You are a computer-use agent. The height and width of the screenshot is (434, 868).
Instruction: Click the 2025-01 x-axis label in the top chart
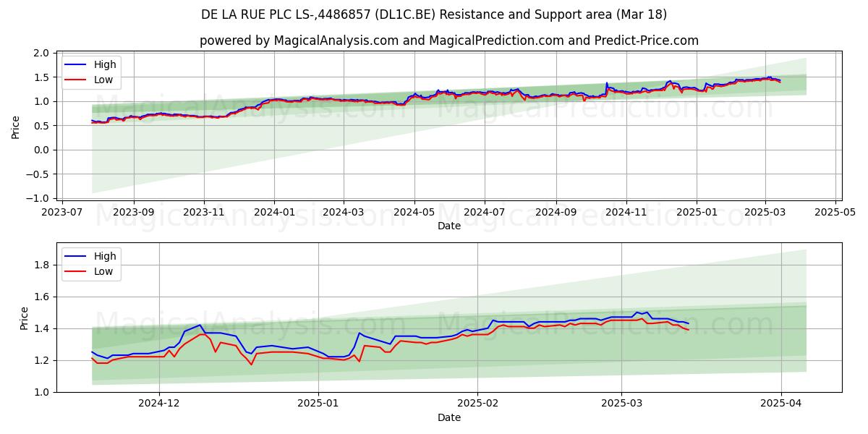696,213
